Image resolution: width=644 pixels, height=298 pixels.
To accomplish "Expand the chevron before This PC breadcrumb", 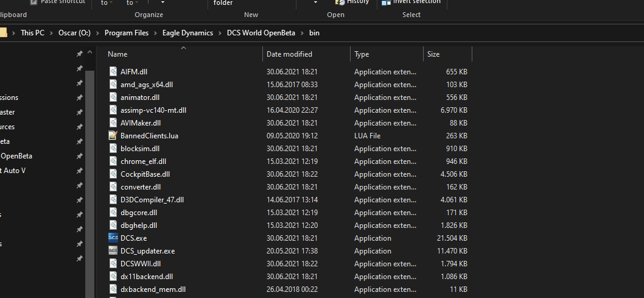I will pos(14,33).
